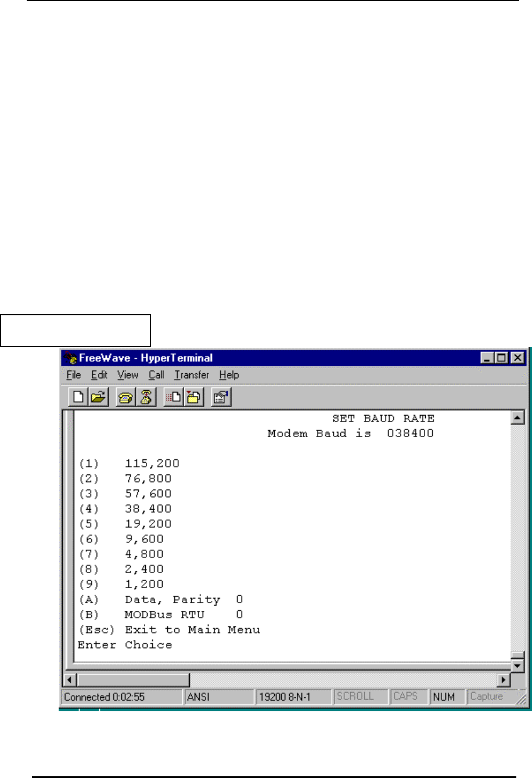Click the '38,400' baud option text

(148, 509)
